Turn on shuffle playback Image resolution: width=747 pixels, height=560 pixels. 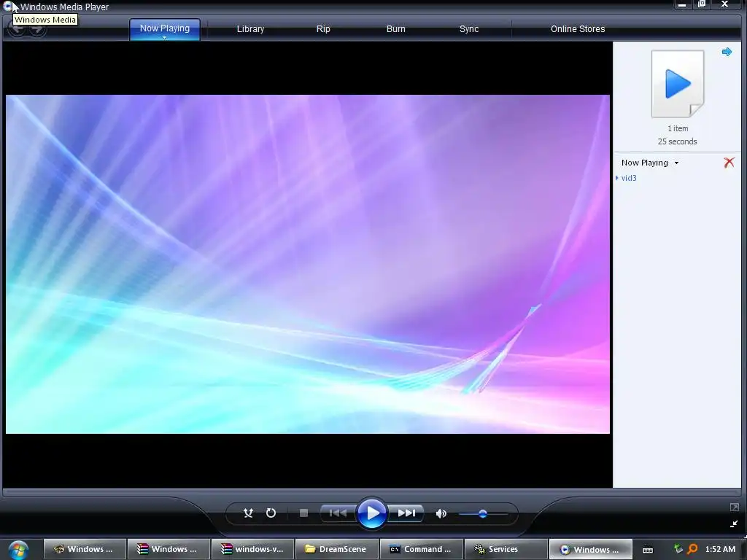coord(248,513)
